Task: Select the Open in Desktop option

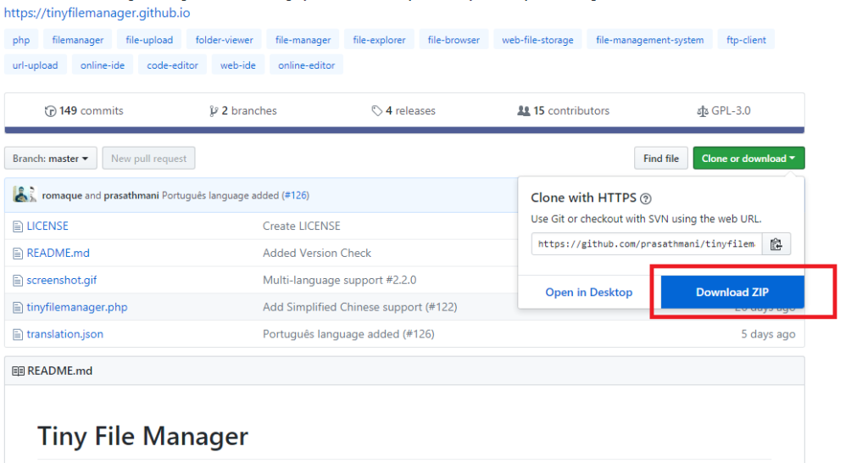Action: (x=588, y=292)
